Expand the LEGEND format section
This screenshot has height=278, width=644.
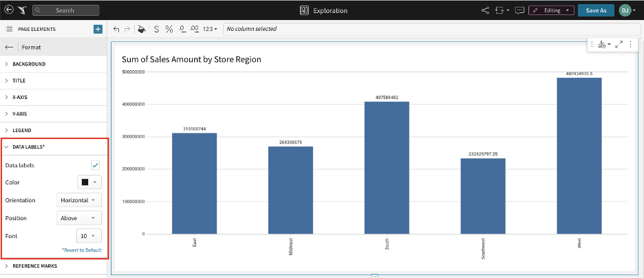(22, 130)
